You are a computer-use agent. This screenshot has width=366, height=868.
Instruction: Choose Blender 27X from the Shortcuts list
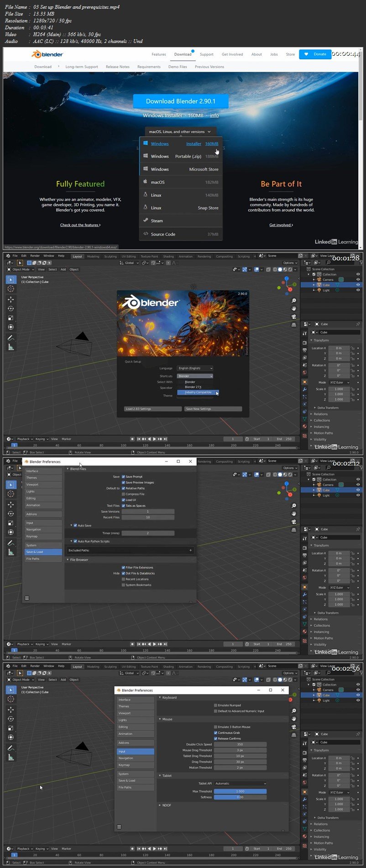click(193, 387)
